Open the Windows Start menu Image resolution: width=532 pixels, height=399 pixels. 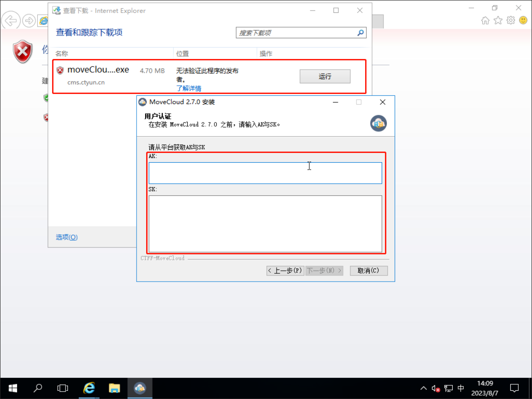[x=12, y=388]
